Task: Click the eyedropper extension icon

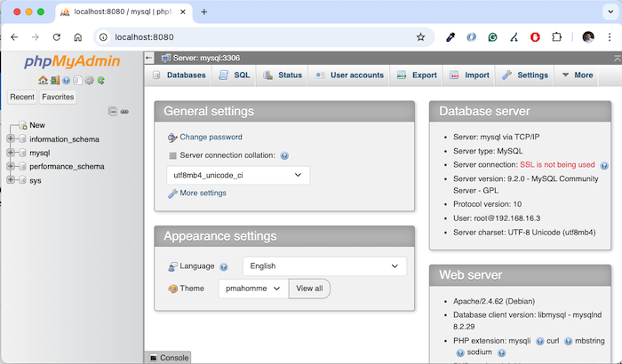Action: pyautogui.click(x=451, y=37)
